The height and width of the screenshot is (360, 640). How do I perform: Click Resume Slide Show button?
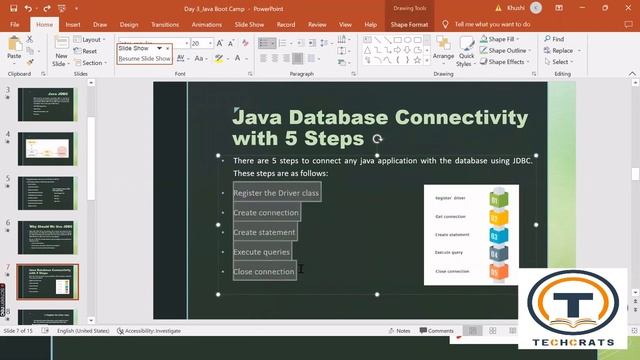(x=144, y=59)
